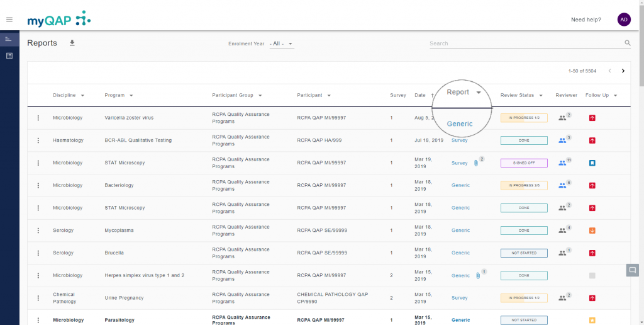The height and width of the screenshot is (325, 644).
Task: Open the table list view in the sidebar
Action: tap(9, 55)
